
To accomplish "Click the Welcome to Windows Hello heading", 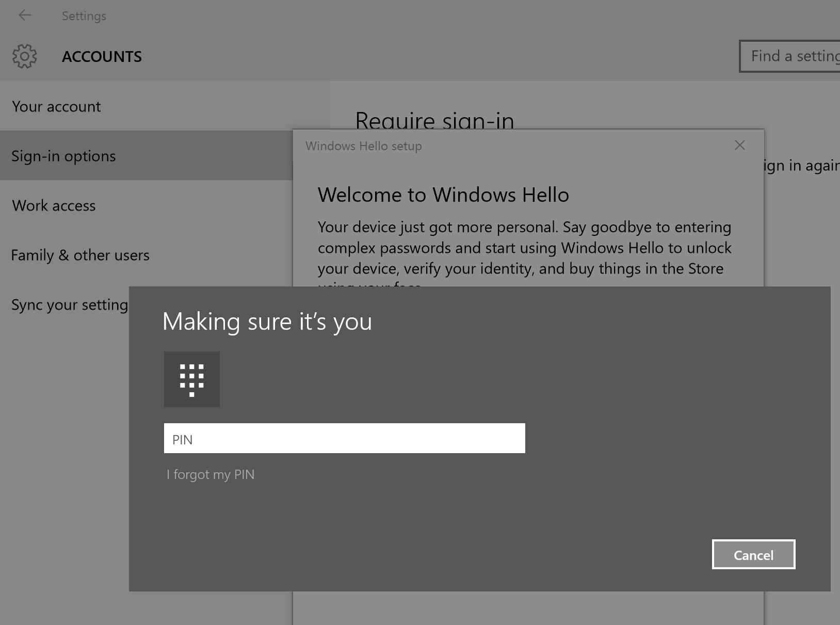I will click(443, 195).
